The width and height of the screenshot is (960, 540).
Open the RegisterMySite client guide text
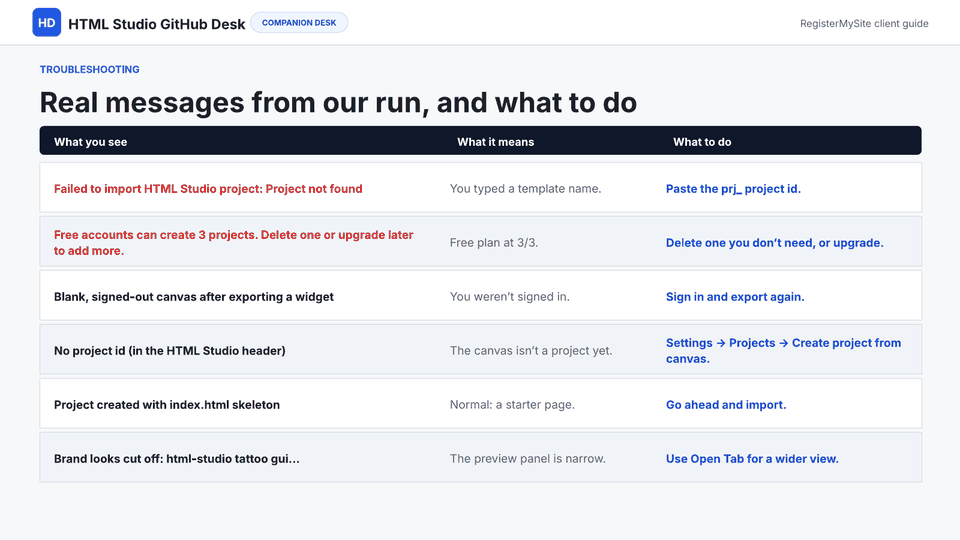(864, 23)
